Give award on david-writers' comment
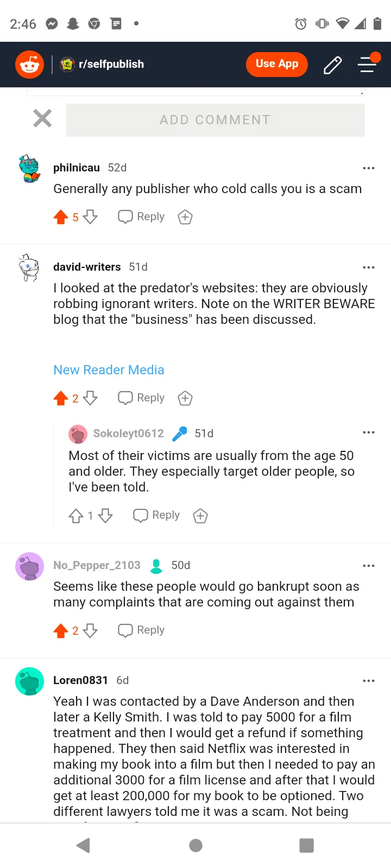The image size is (391, 868). tap(185, 398)
